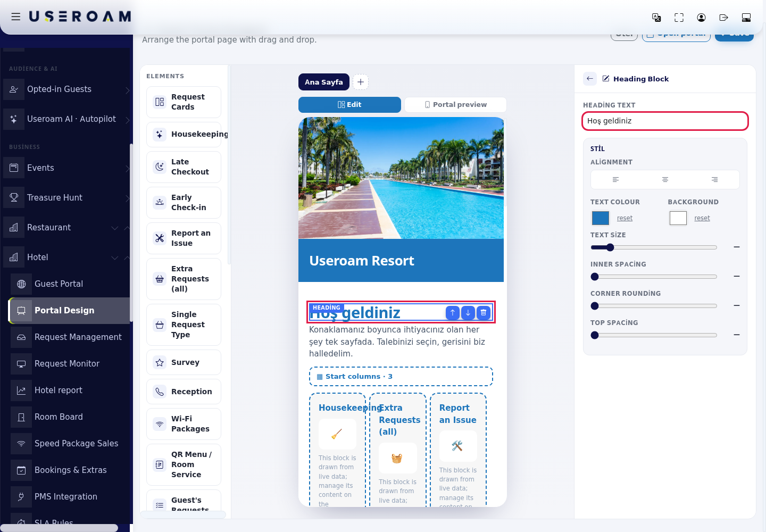Open Request Management menu item

click(x=70, y=337)
